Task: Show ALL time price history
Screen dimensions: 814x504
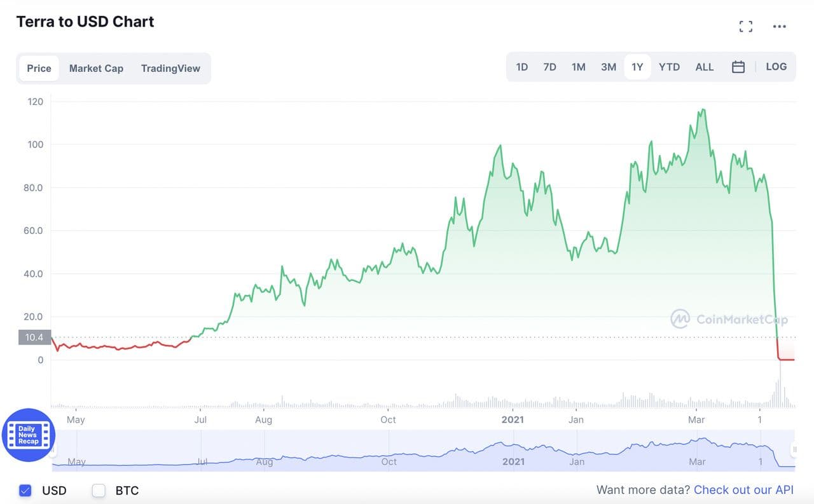Action: (704, 67)
